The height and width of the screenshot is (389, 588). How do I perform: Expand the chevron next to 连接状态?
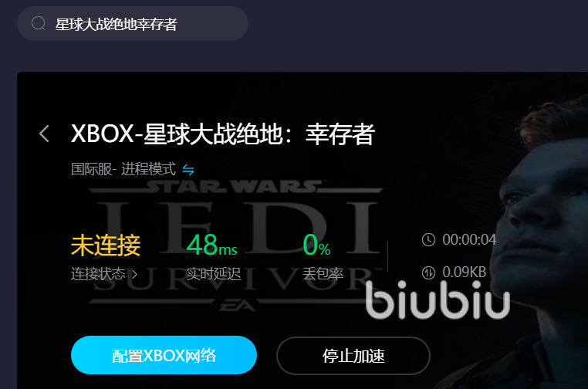pyautogui.click(x=134, y=275)
